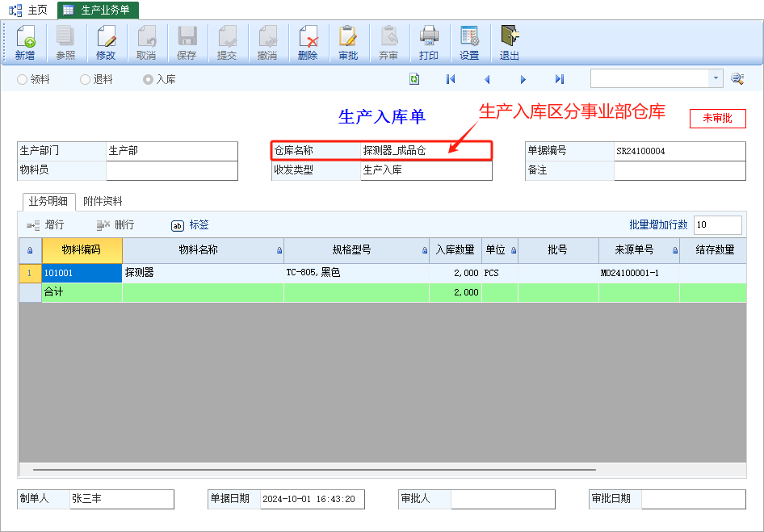Select the 领料 radio button
764x532 pixels.
pos(23,80)
